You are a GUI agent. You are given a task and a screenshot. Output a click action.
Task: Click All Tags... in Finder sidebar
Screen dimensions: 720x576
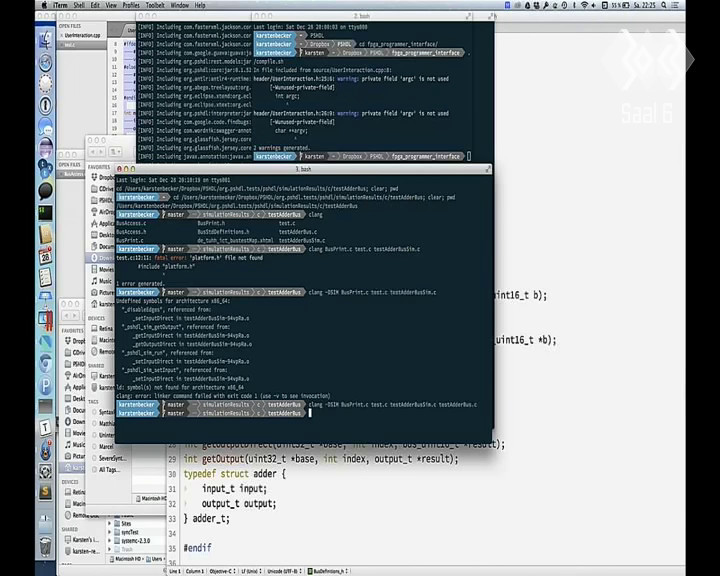[x=108, y=469]
